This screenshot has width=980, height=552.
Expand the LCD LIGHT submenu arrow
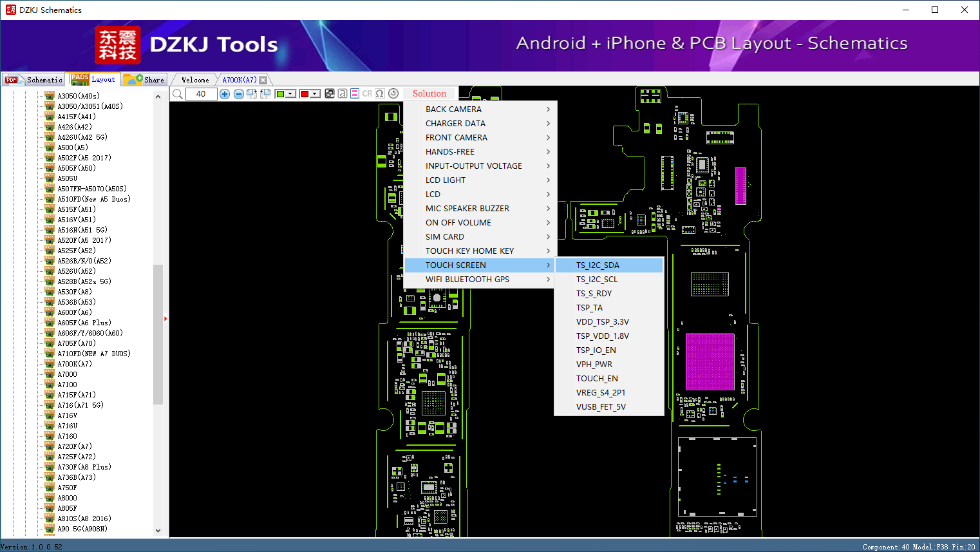pos(548,180)
